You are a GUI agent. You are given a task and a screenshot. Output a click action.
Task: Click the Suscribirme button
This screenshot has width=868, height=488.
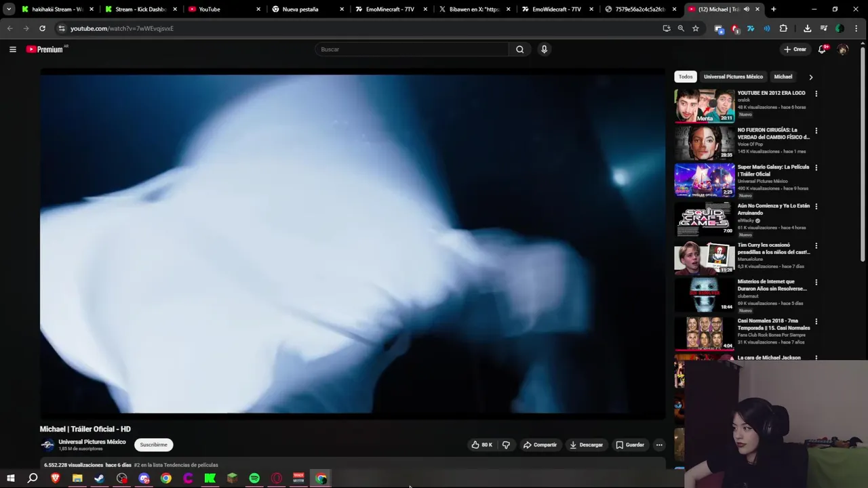153,445
